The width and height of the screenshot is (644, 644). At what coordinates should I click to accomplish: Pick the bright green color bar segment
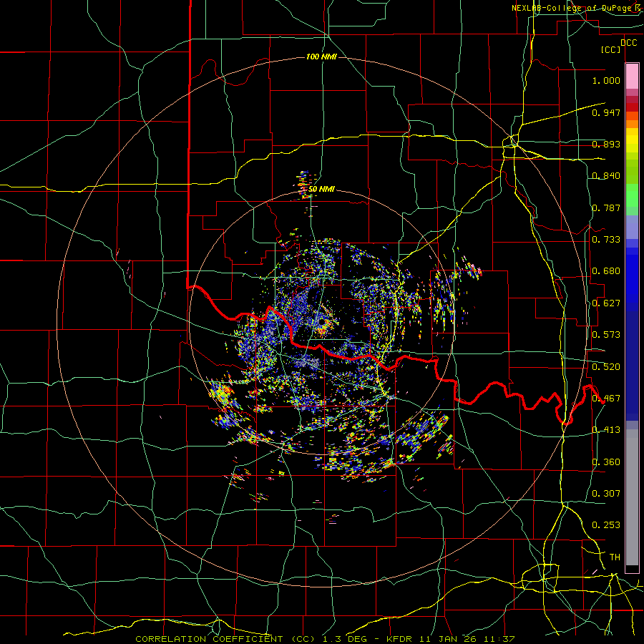pyautogui.click(x=632, y=195)
